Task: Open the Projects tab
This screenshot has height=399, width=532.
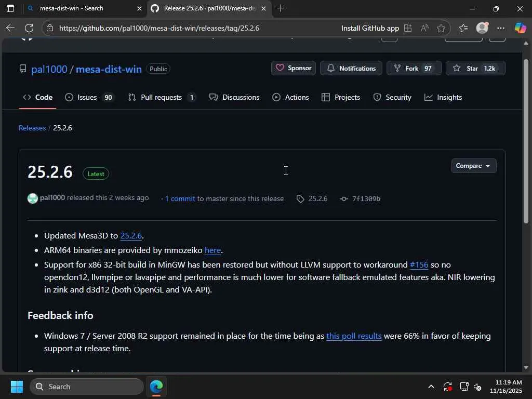Action: point(341,97)
